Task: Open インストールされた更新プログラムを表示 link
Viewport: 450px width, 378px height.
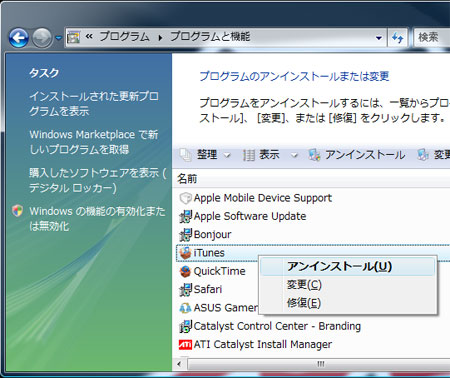Action: [x=93, y=104]
